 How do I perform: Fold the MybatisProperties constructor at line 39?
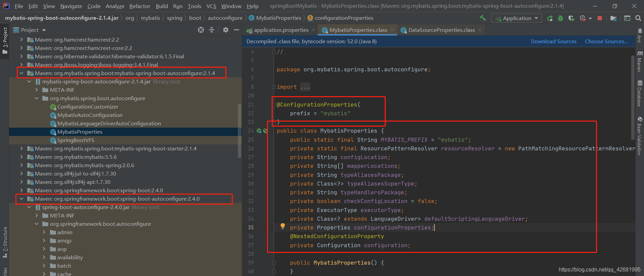[x=274, y=263]
